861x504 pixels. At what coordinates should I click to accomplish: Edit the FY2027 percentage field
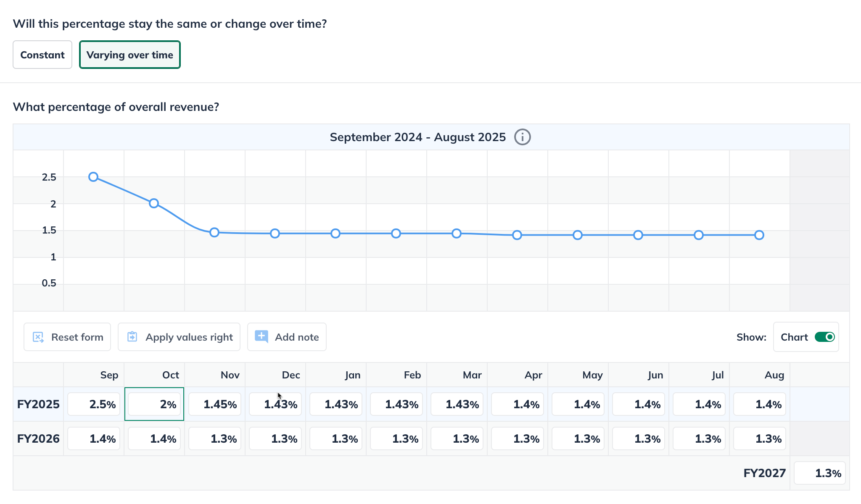(819, 473)
